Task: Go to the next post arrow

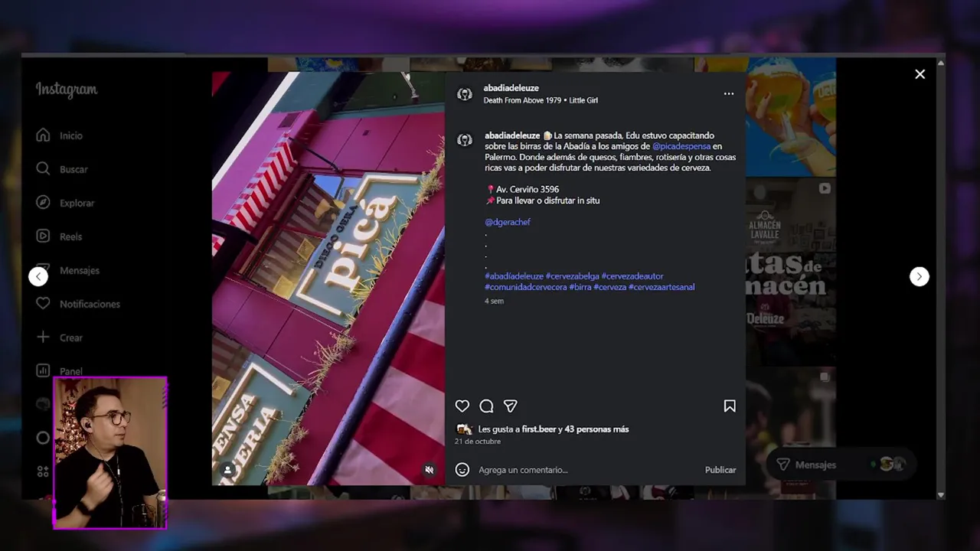Action: [x=920, y=276]
